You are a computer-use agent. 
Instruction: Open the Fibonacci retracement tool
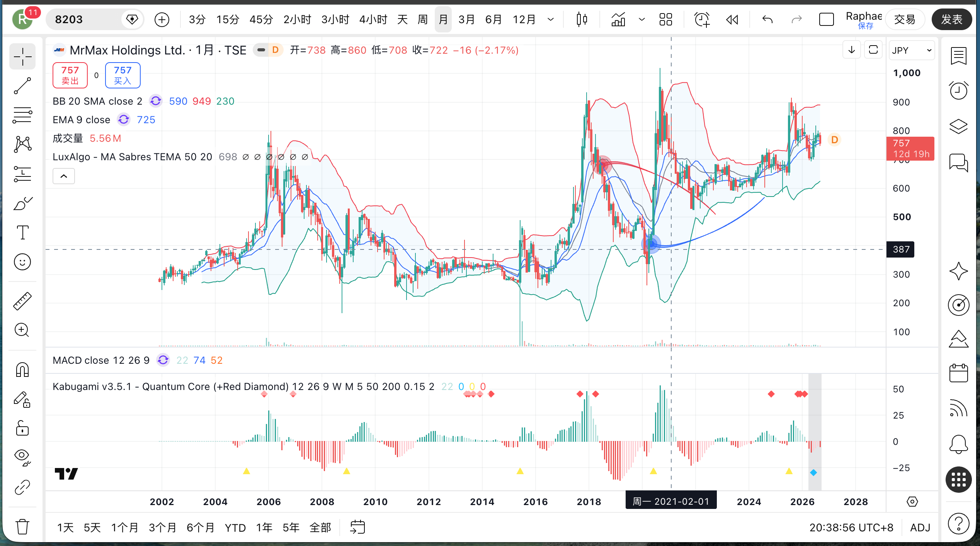[22, 115]
